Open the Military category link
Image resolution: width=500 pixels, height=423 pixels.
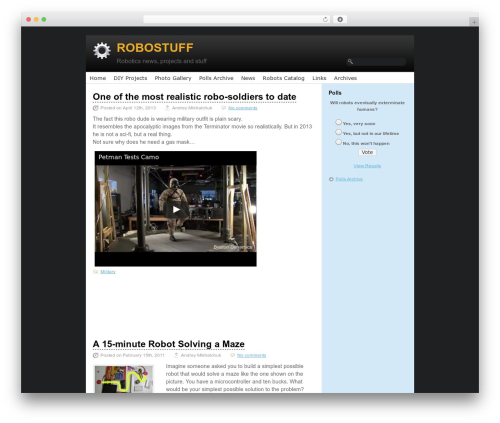point(108,272)
